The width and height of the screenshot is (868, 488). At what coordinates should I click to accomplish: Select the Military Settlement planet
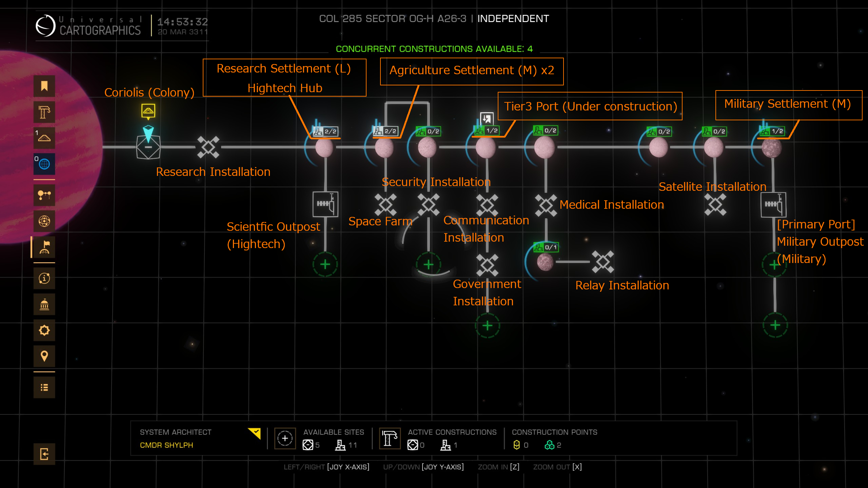tap(772, 147)
